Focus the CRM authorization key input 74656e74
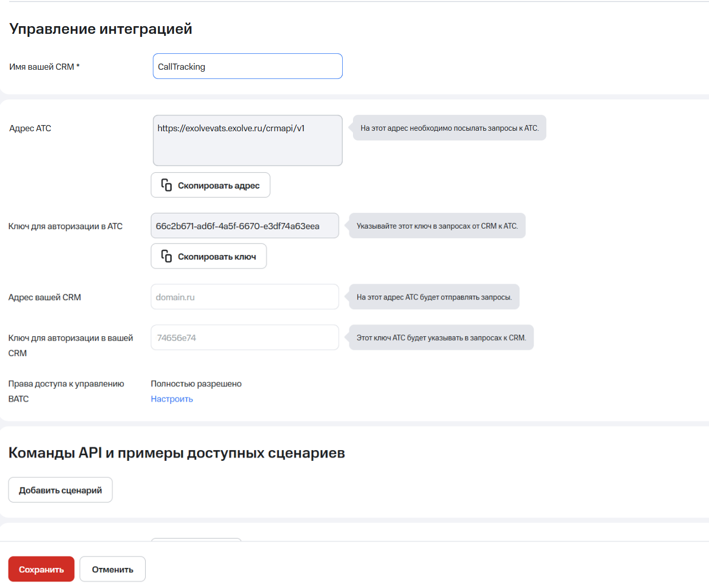Screen dimensions: 709x588 click(x=245, y=338)
